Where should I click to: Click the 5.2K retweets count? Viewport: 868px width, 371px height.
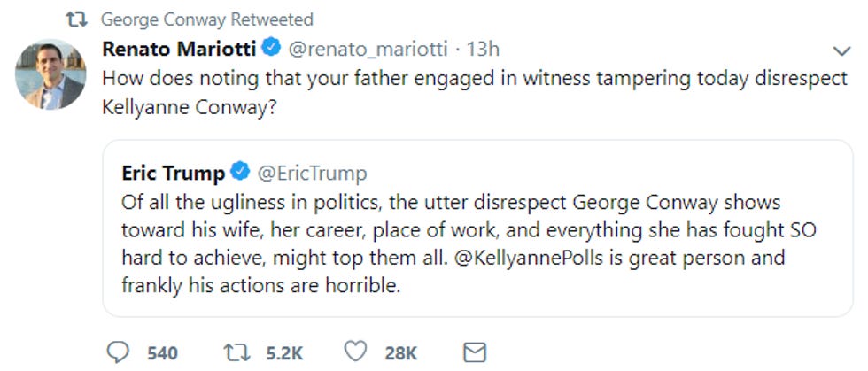[x=285, y=353]
